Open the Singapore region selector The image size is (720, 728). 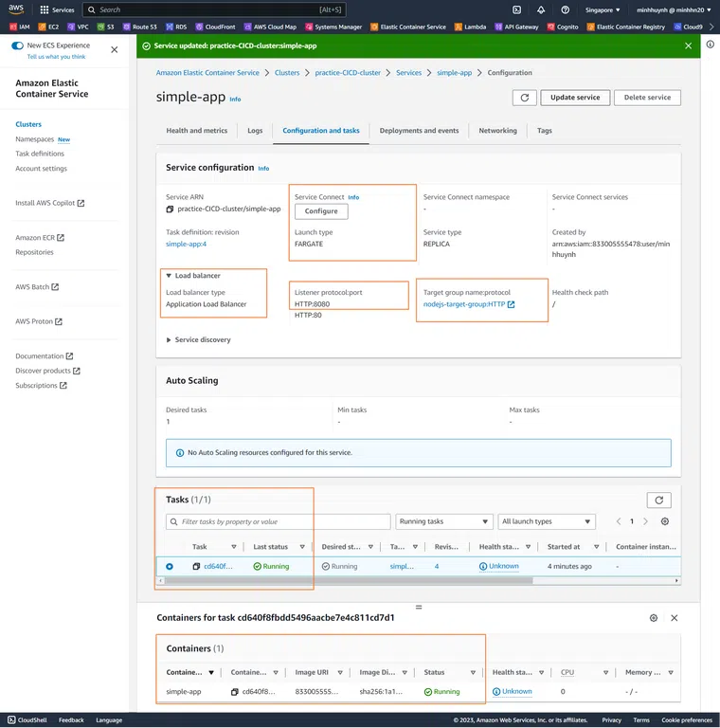(x=603, y=9)
